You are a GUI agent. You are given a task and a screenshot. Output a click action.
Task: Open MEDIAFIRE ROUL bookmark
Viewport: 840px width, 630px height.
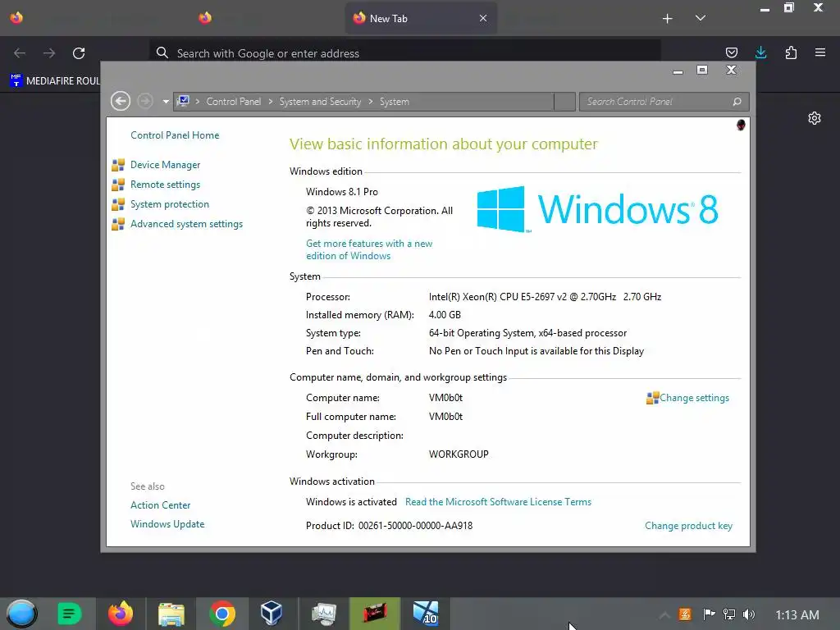click(55, 81)
